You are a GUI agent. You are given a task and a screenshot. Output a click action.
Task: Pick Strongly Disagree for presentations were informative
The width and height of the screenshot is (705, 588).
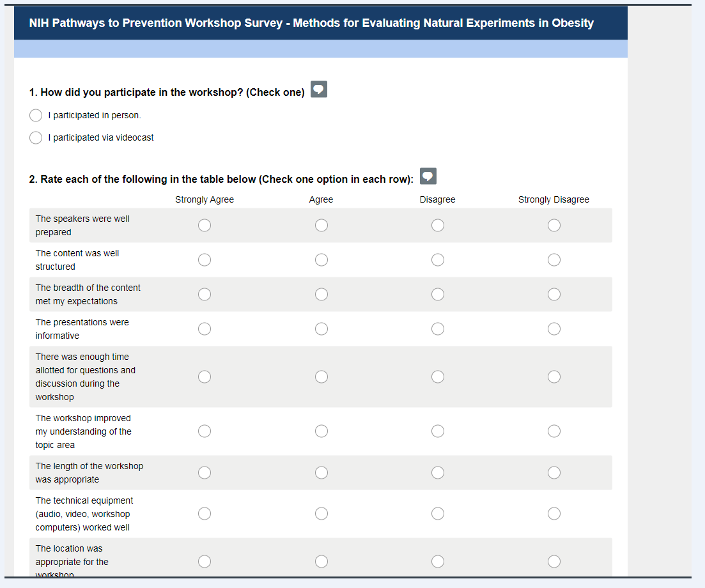point(554,329)
